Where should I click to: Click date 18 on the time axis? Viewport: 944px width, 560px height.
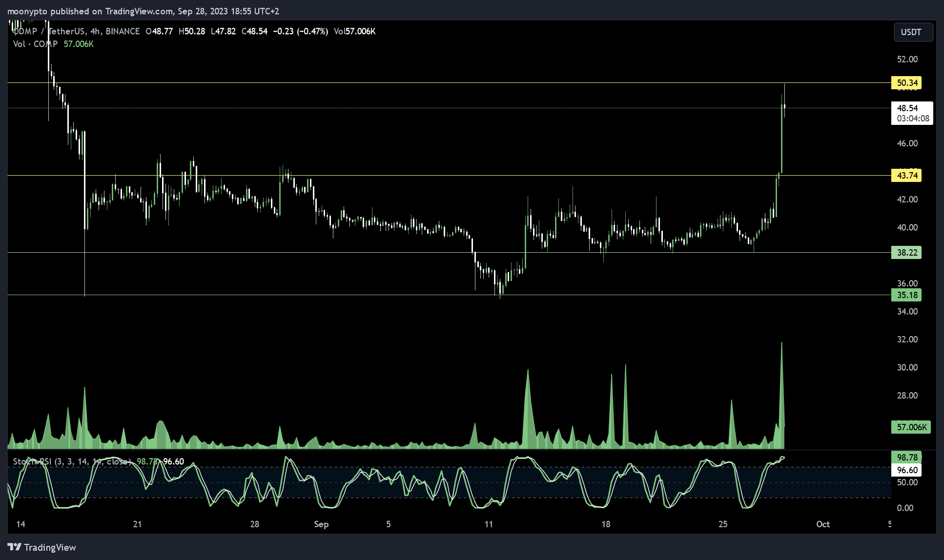click(606, 524)
